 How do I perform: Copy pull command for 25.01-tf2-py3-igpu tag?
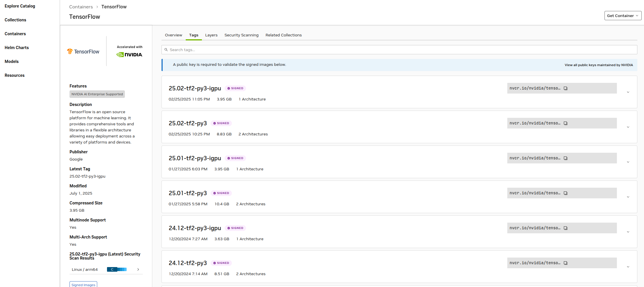click(x=566, y=158)
